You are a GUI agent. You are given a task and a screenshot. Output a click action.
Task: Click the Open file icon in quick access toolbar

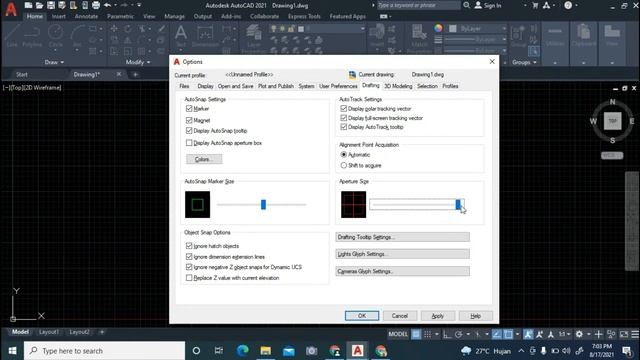pyautogui.click(x=39, y=5)
